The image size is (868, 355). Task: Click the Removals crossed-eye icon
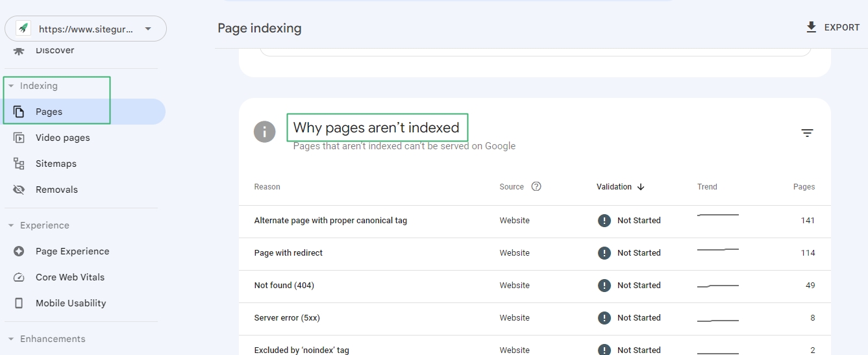(19, 190)
